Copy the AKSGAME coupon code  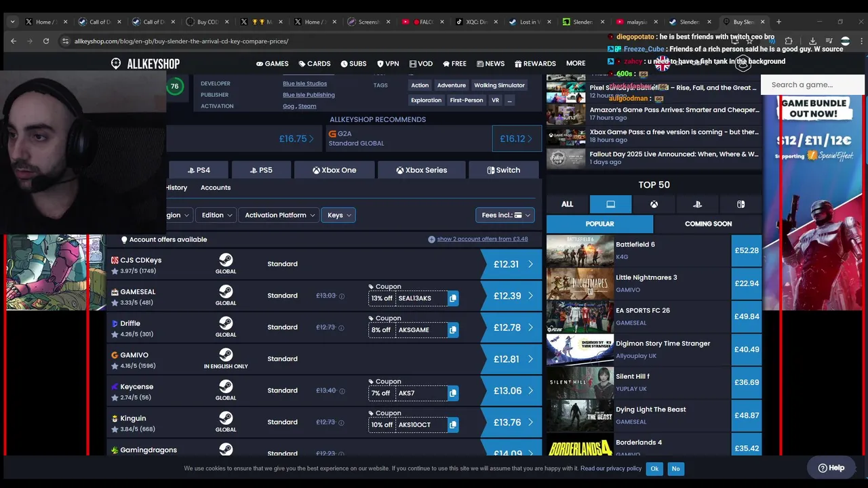pos(453,330)
